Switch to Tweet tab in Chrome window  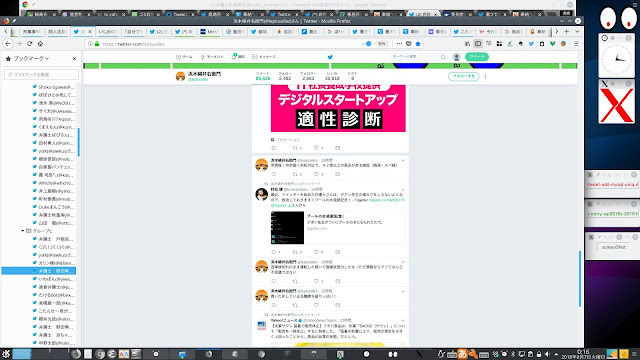point(181,14)
